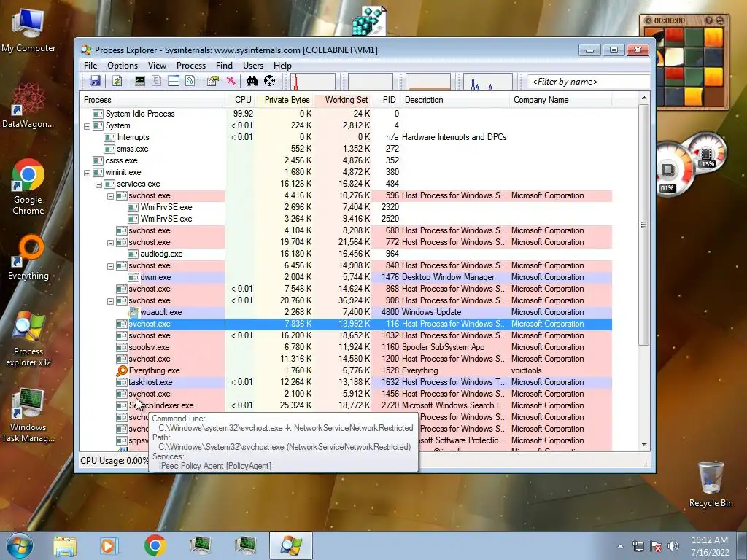Click the Chrome taskbar icon
The width and height of the screenshot is (747, 560).
[x=155, y=545]
